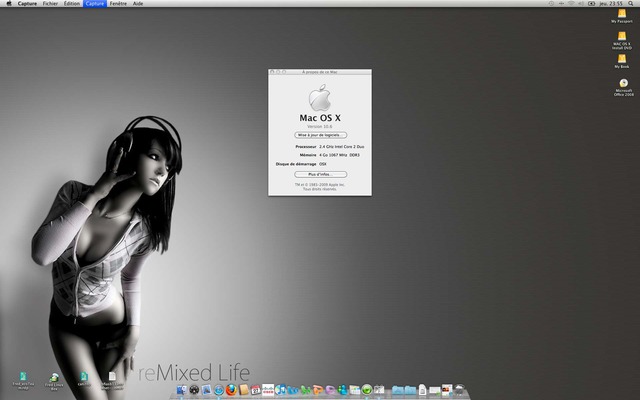Viewport: 640px width, 400px height.
Task: Open the first blue folder stack in dock
Action: [x=398, y=390]
